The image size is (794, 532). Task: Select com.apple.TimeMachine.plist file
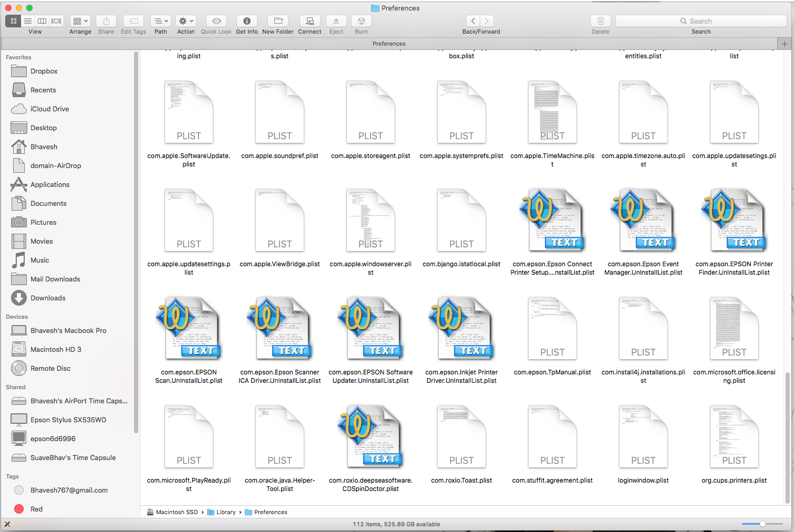(552, 112)
